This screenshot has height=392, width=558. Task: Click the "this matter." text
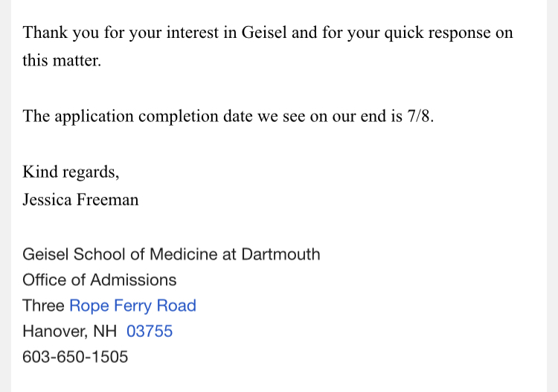(x=62, y=60)
